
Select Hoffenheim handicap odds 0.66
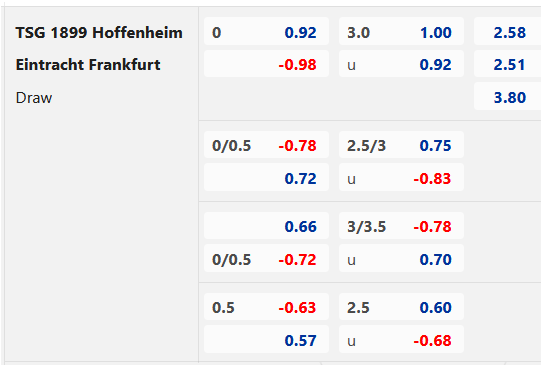coord(266,226)
